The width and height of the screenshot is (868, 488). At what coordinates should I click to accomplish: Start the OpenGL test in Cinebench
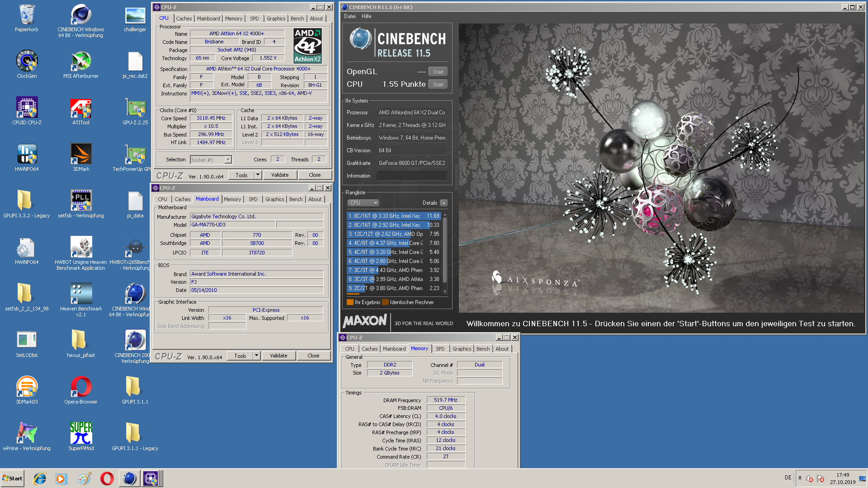point(438,71)
